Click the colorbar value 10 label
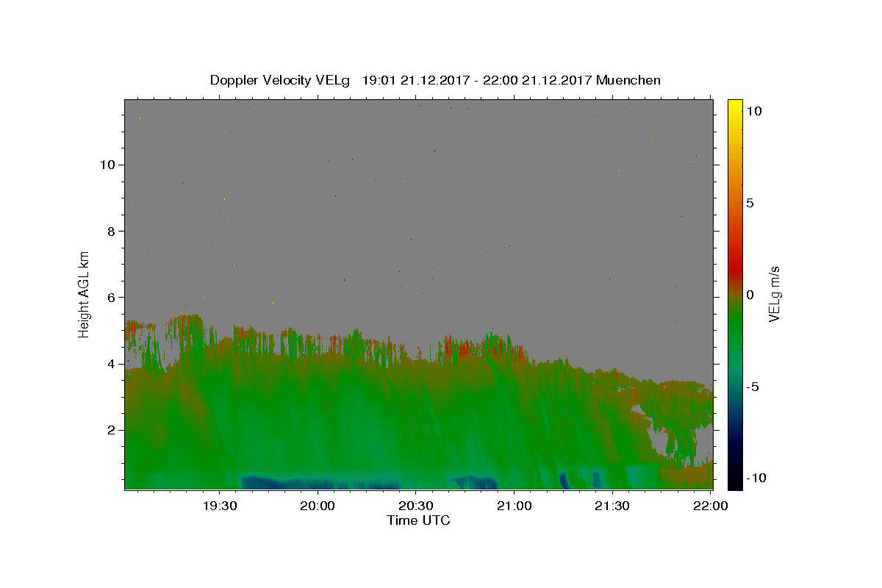Viewport: 882px width, 588px height. point(754,111)
